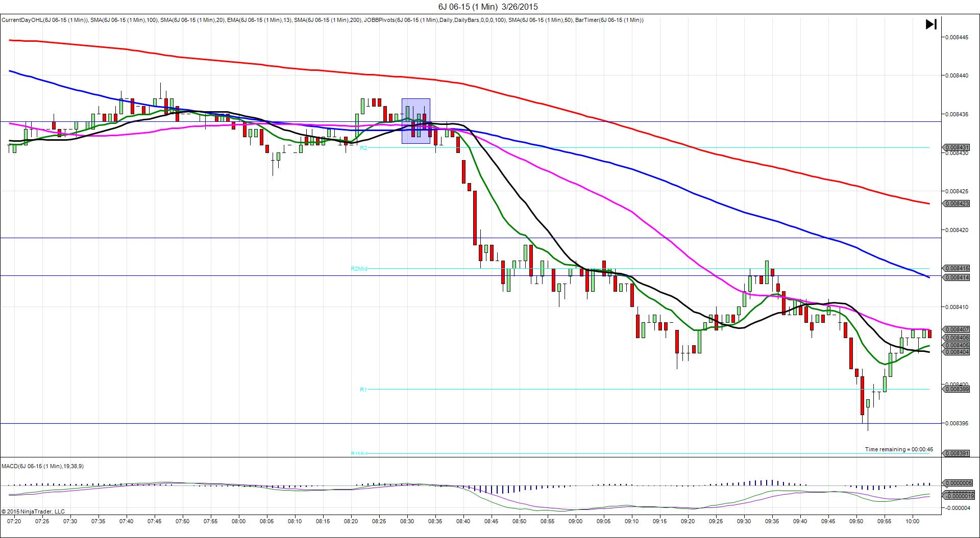Click the Time remaining countdown text
This screenshot has height=538, width=980.
(x=899, y=449)
